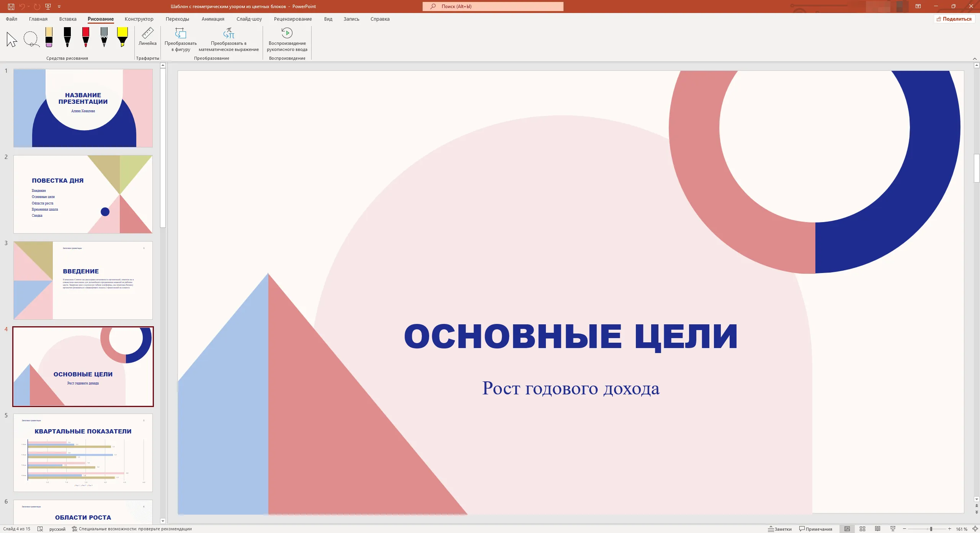Open ribbon display options button
The image size is (980, 533).
[x=918, y=6]
